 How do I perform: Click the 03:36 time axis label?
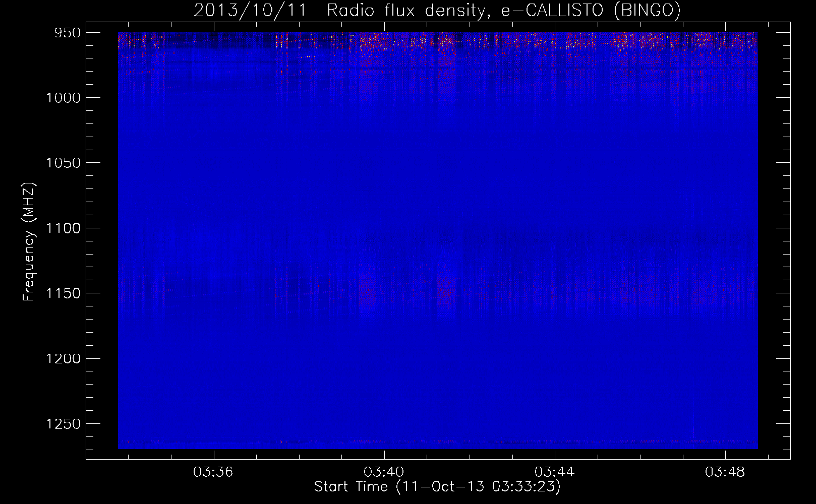click(213, 472)
